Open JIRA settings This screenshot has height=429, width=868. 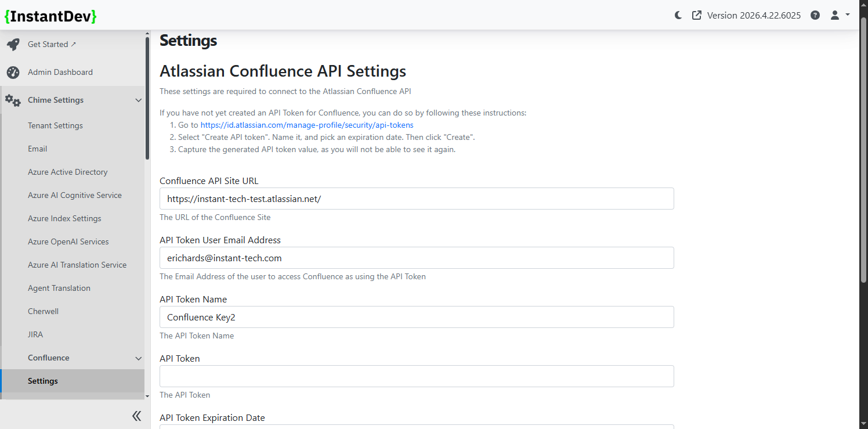click(x=35, y=334)
